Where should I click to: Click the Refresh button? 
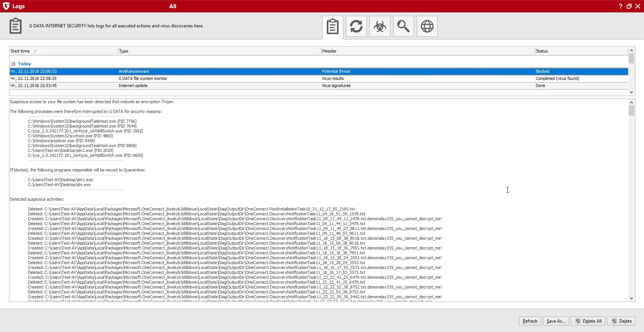point(530,321)
